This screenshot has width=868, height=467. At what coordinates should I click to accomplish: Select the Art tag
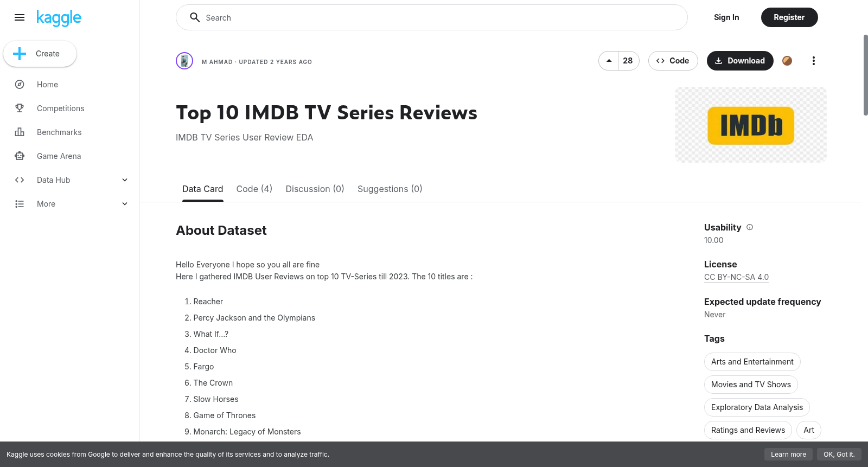pyautogui.click(x=809, y=430)
